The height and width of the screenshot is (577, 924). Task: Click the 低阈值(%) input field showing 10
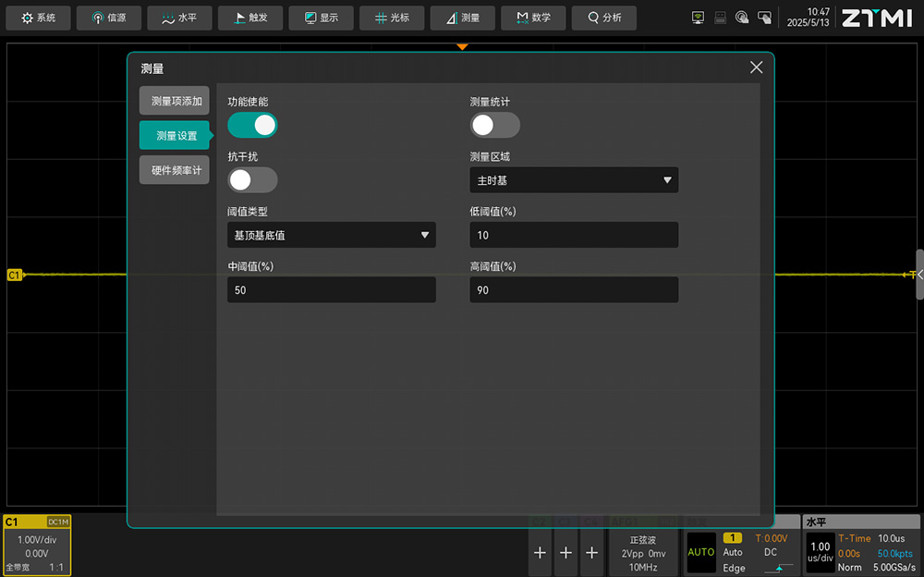574,235
